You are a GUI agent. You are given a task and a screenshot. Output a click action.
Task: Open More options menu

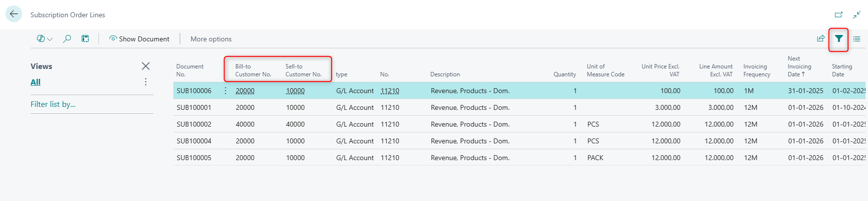click(x=211, y=39)
